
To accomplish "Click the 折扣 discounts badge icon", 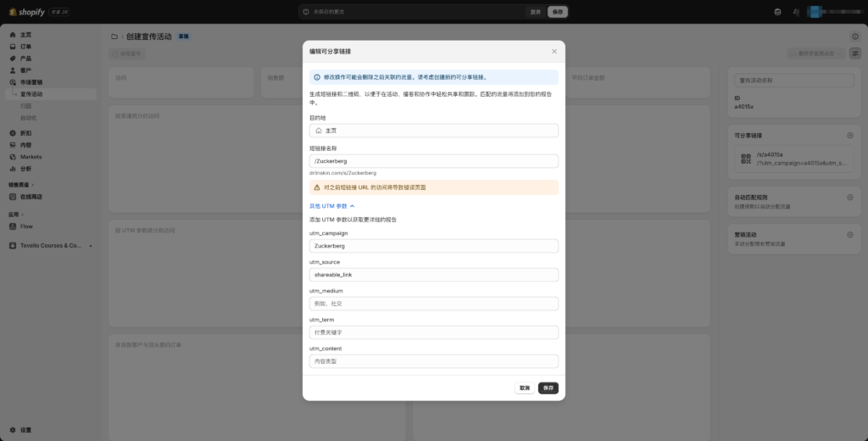I will pyautogui.click(x=13, y=133).
